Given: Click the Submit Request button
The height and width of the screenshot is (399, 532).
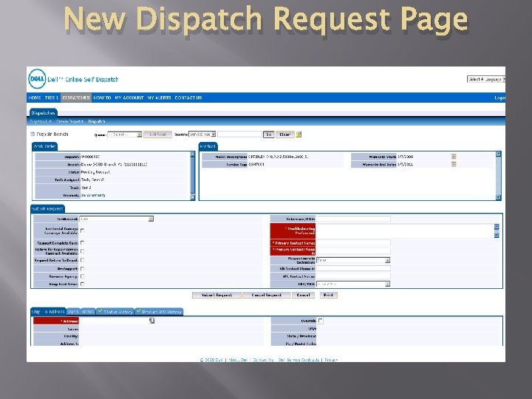Looking at the screenshot, I should click(x=216, y=295).
